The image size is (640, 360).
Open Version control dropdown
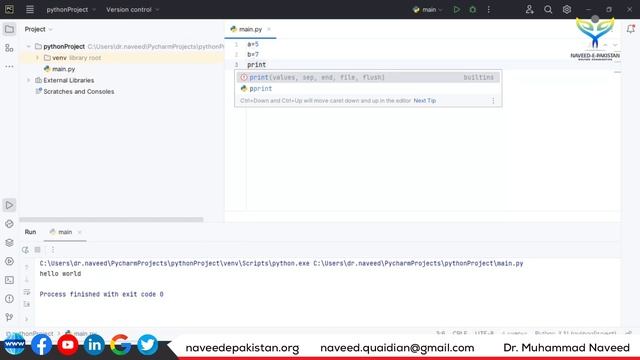click(132, 9)
